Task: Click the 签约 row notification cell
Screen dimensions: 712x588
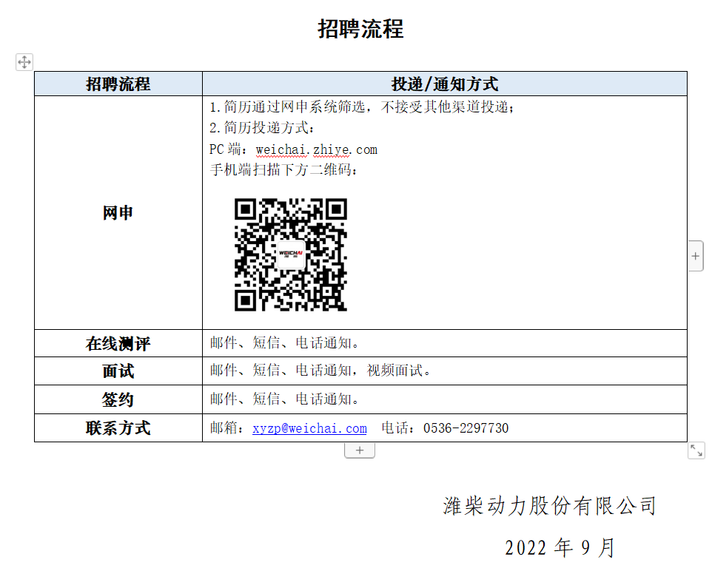Action: (x=445, y=399)
